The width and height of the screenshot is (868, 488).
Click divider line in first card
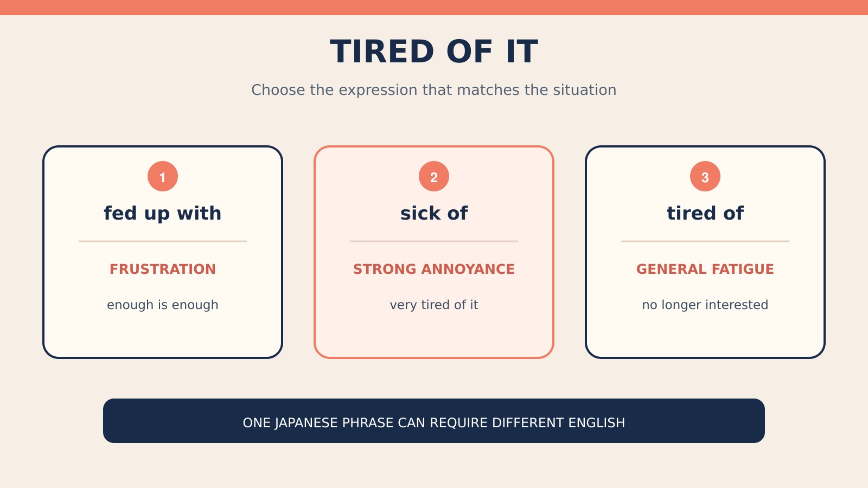coord(163,241)
